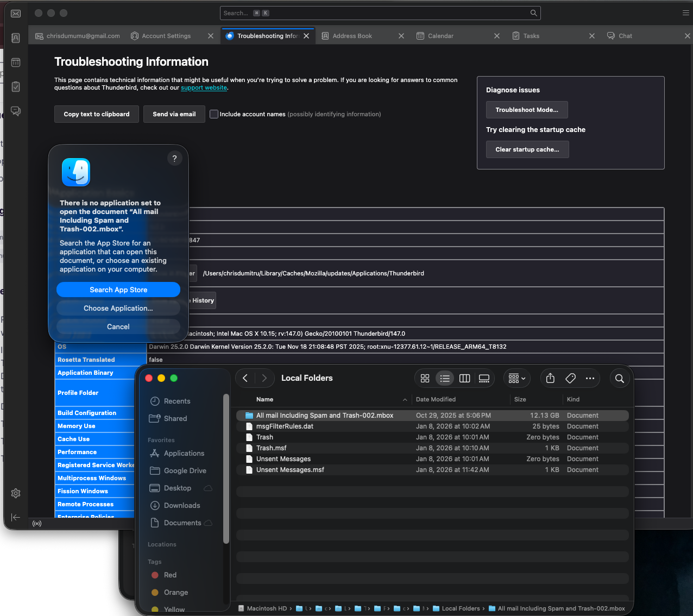Switch Finder to list view
The height and width of the screenshot is (616, 693).
pyautogui.click(x=445, y=379)
